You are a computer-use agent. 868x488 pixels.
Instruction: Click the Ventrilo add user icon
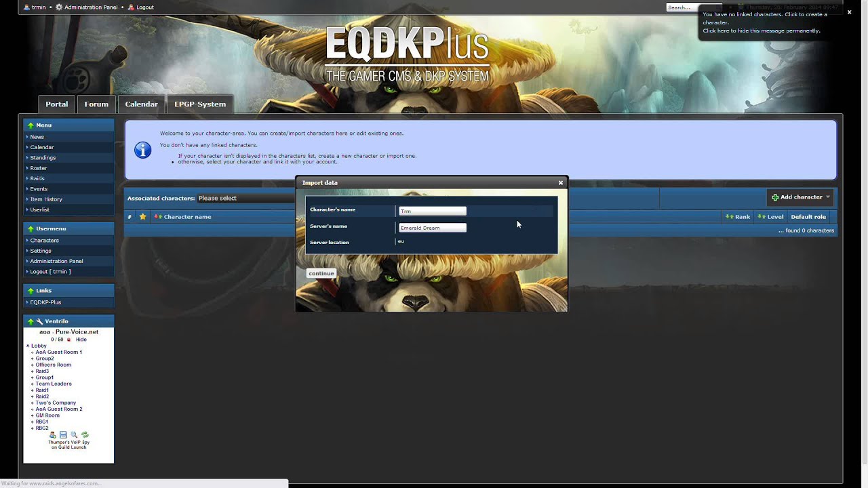(52, 435)
